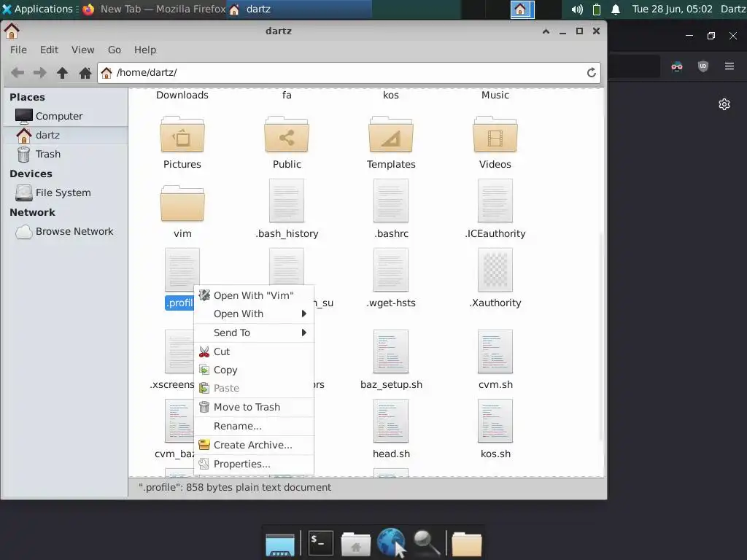Reload the folder with the refresh icon
Viewport: 747px width, 560px height.
591,73
